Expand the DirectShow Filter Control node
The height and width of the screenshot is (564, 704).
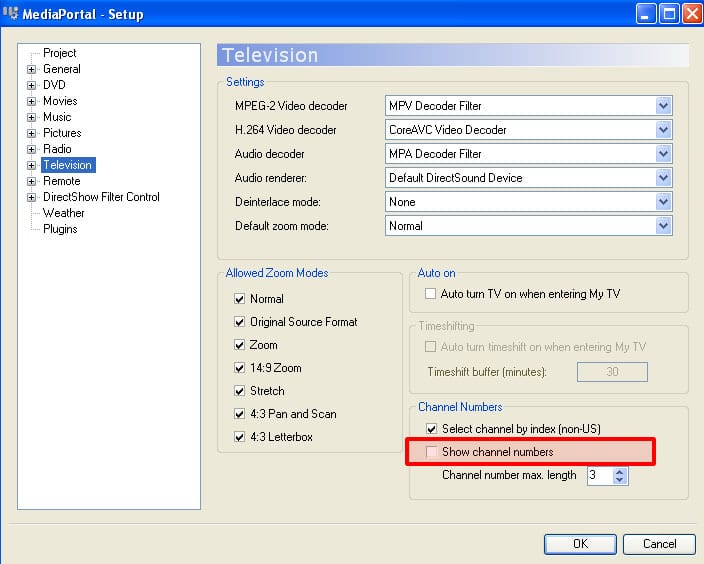pos(32,197)
